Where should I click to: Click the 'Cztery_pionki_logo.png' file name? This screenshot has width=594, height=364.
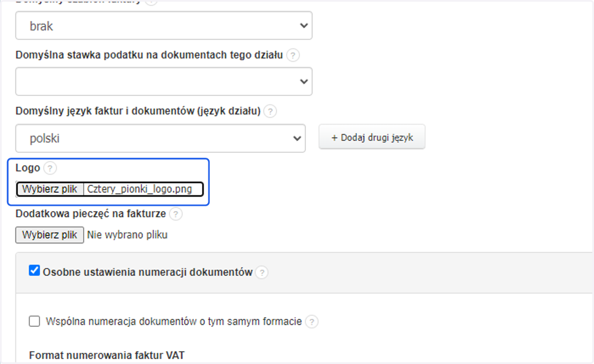(140, 189)
